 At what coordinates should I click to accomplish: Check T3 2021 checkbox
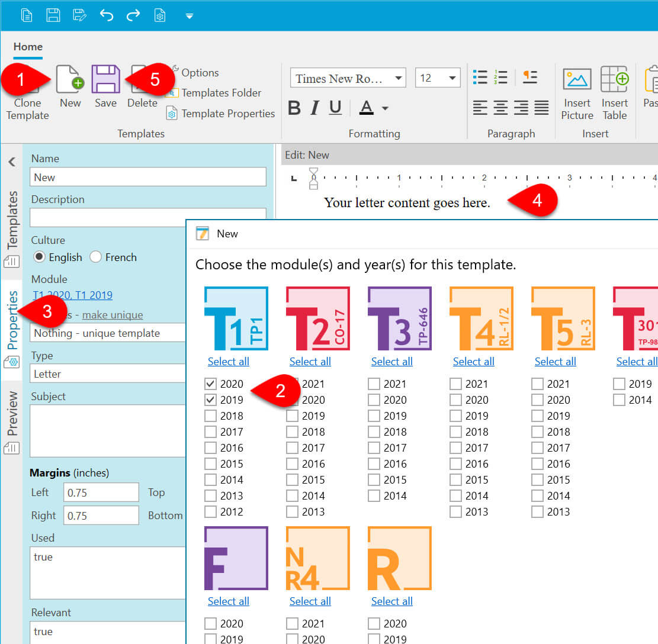374,384
